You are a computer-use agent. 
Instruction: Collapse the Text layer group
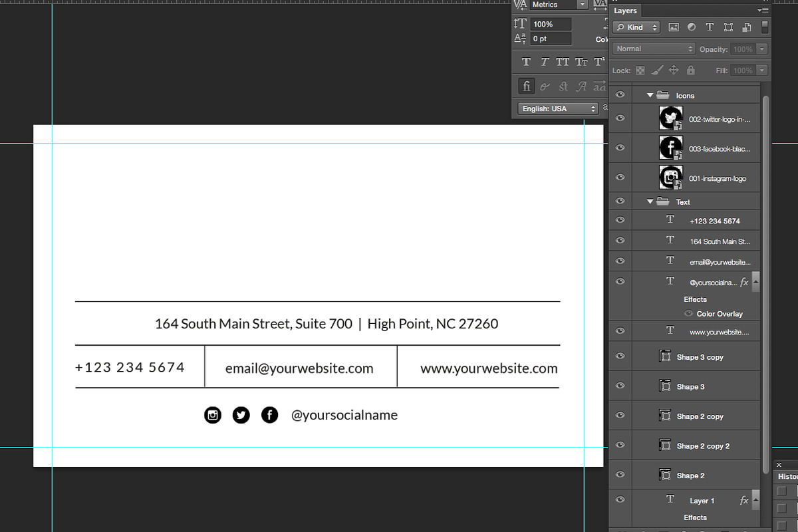coord(650,201)
